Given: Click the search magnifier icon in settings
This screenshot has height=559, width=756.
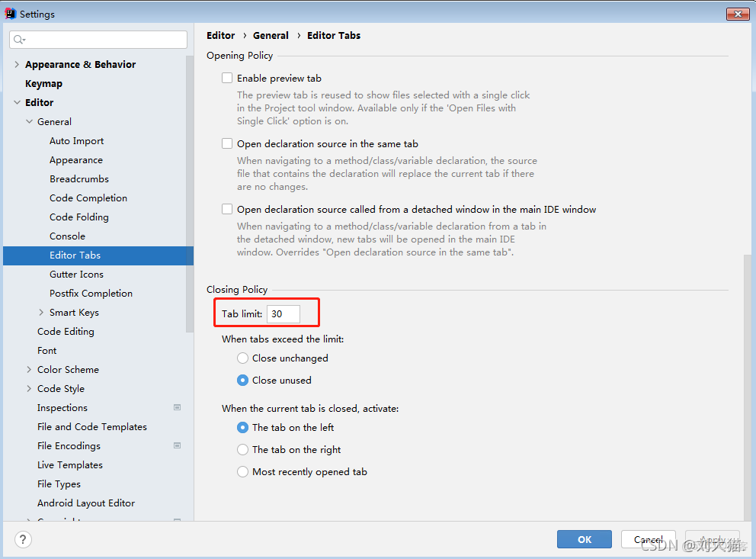Looking at the screenshot, I should [19, 40].
